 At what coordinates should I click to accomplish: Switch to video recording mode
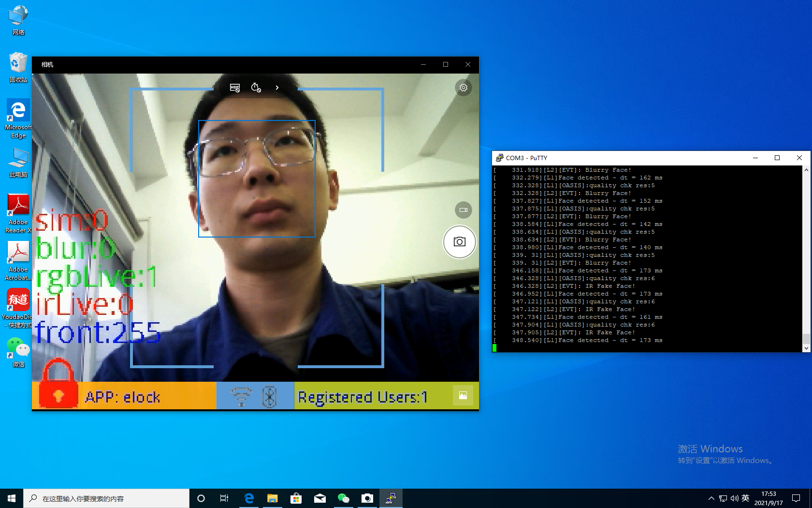464,210
